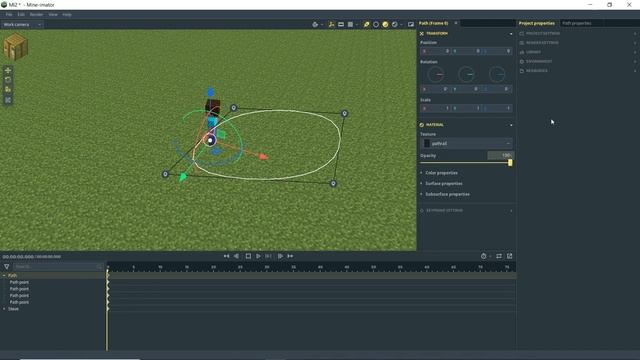
Task: Click the play-selection control beside Play
Action: coord(268,256)
